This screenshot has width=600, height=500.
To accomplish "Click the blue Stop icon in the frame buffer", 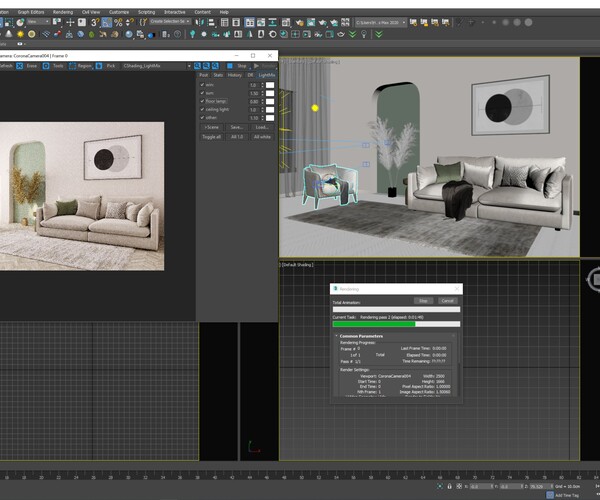I will tap(230, 66).
